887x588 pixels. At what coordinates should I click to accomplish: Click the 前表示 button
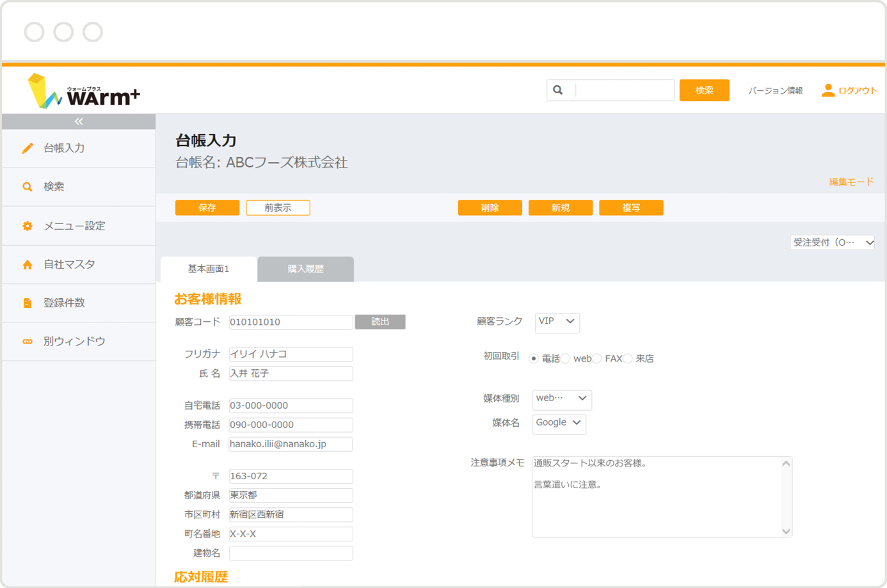tap(278, 208)
